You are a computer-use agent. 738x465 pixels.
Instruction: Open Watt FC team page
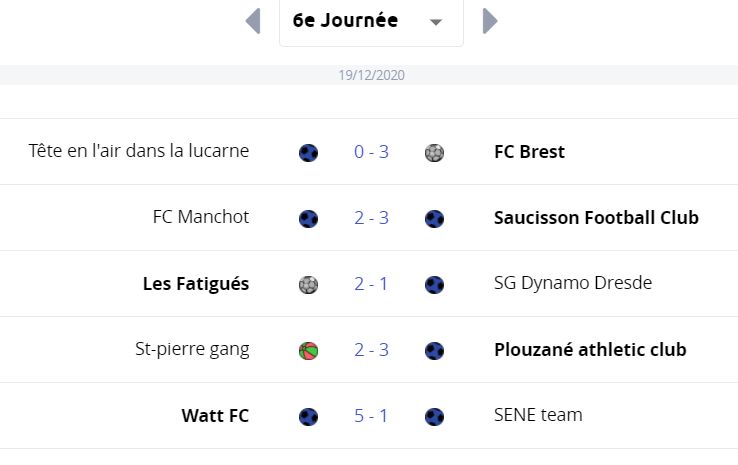tap(215, 416)
